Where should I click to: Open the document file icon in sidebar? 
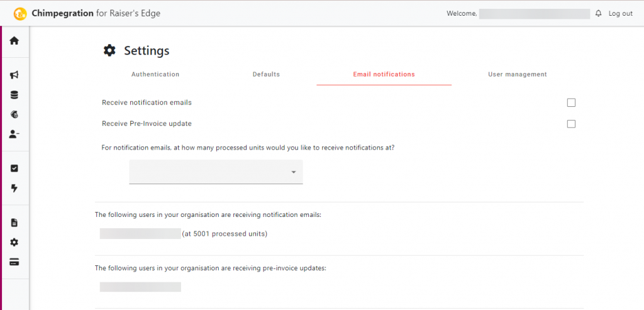click(14, 223)
